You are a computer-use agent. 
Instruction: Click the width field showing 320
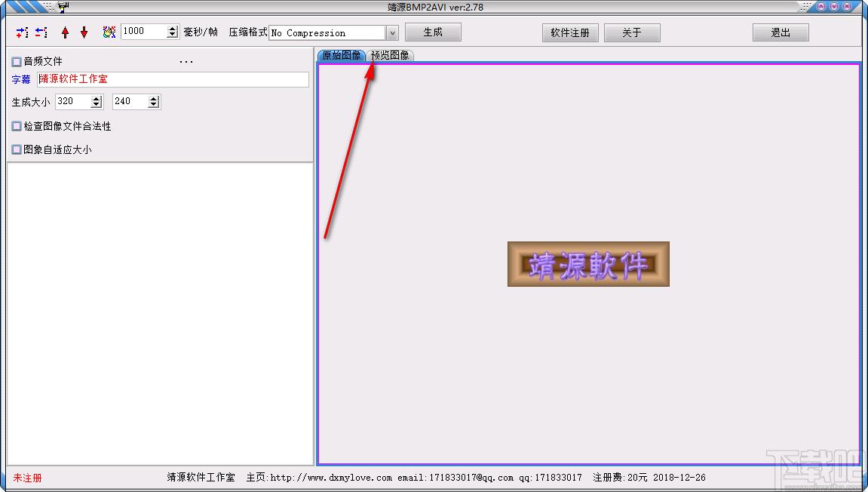(73, 101)
